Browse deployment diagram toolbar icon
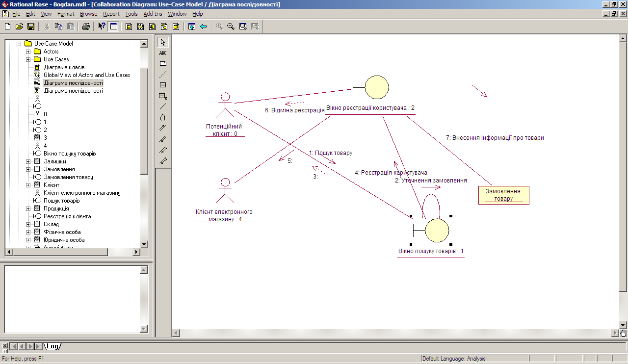The width and height of the screenshot is (628, 364). click(176, 26)
